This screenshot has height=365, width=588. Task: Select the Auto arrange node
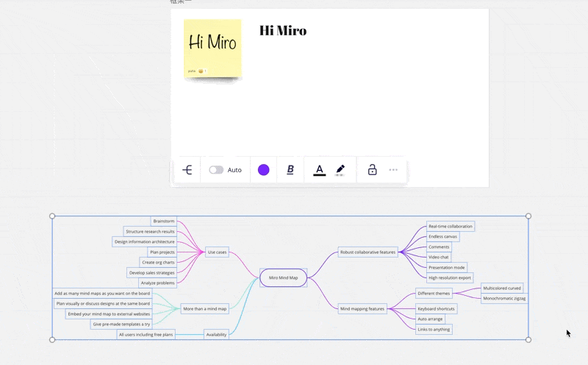430,319
